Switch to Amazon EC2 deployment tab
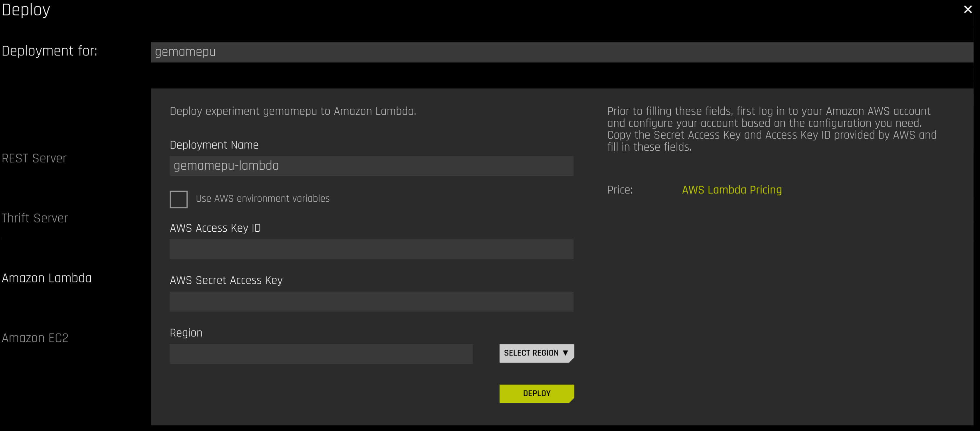980x431 pixels. click(x=35, y=338)
